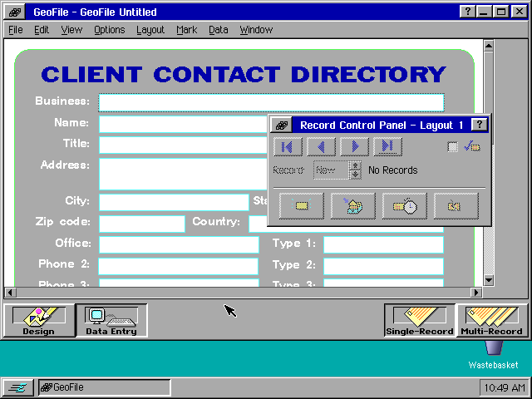Close the GeoFile window
Image resolution: width=532 pixels, height=399 pixels.
519,12
